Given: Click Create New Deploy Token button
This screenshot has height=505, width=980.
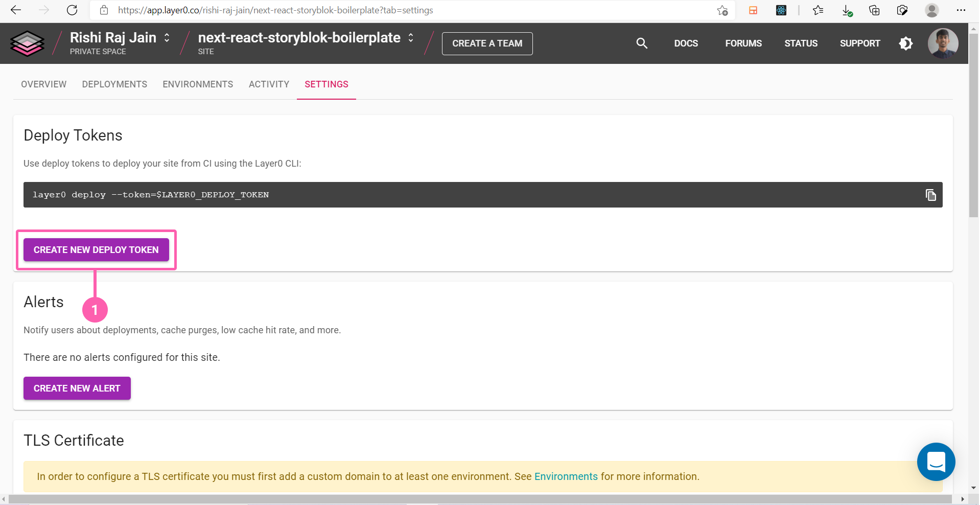Looking at the screenshot, I should (96, 249).
